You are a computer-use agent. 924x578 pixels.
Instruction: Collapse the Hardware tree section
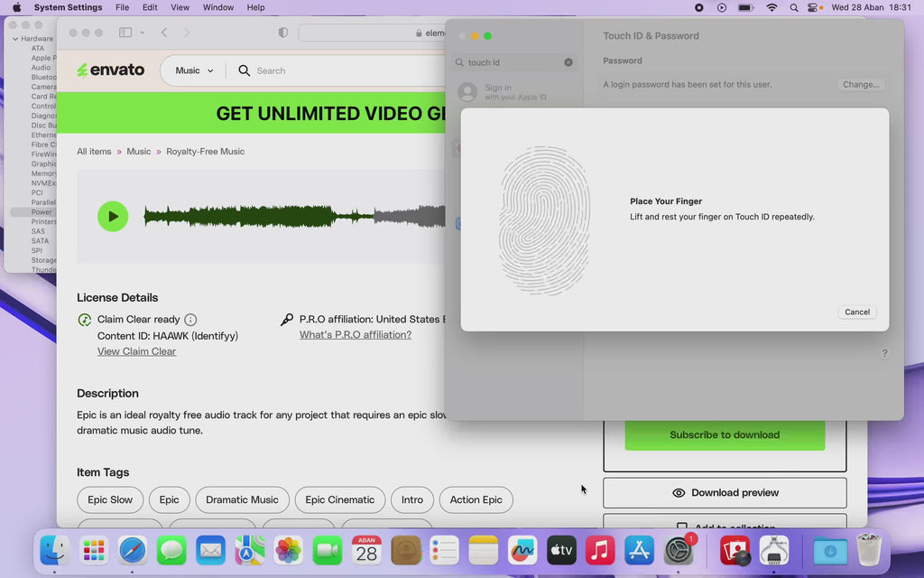(15, 39)
